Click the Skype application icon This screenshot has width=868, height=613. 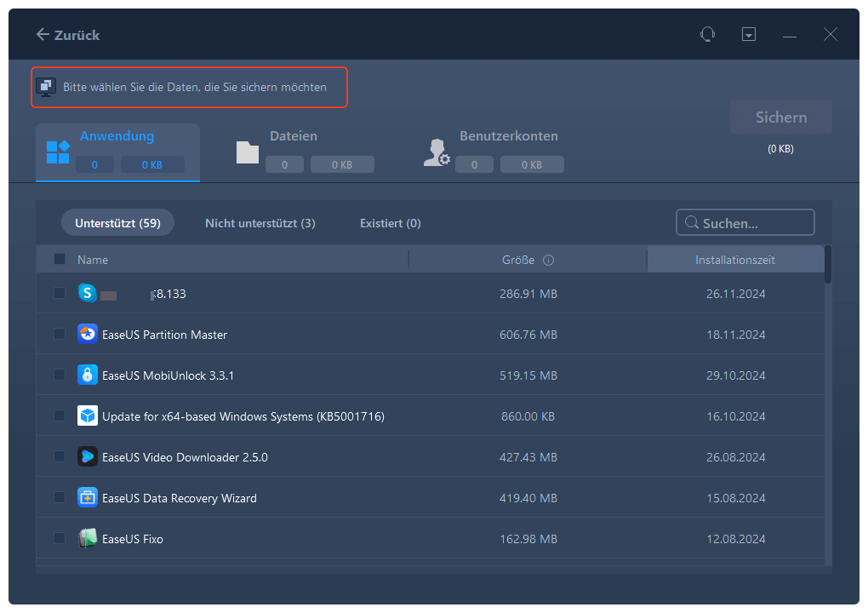click(x=88, y=293)
